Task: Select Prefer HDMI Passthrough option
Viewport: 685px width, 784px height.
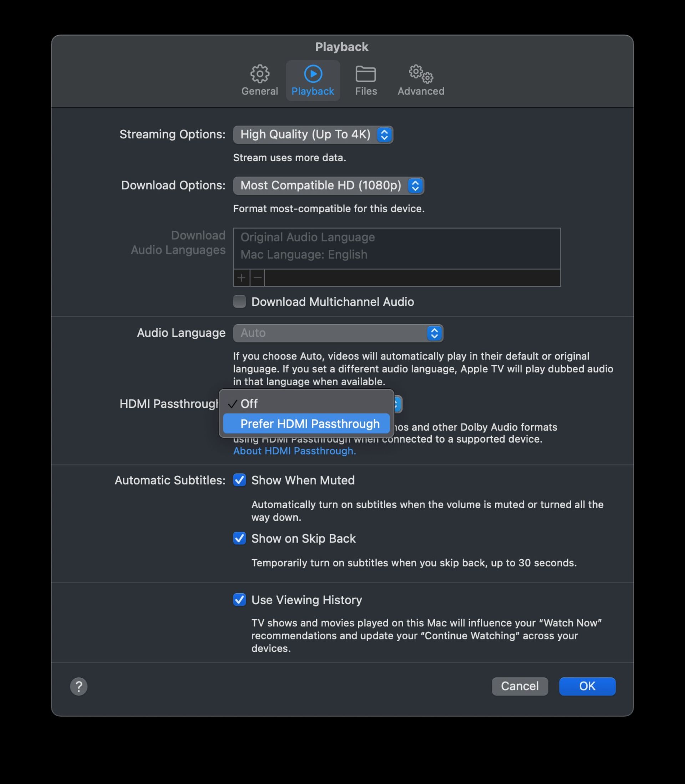Action: coord(309,423)
